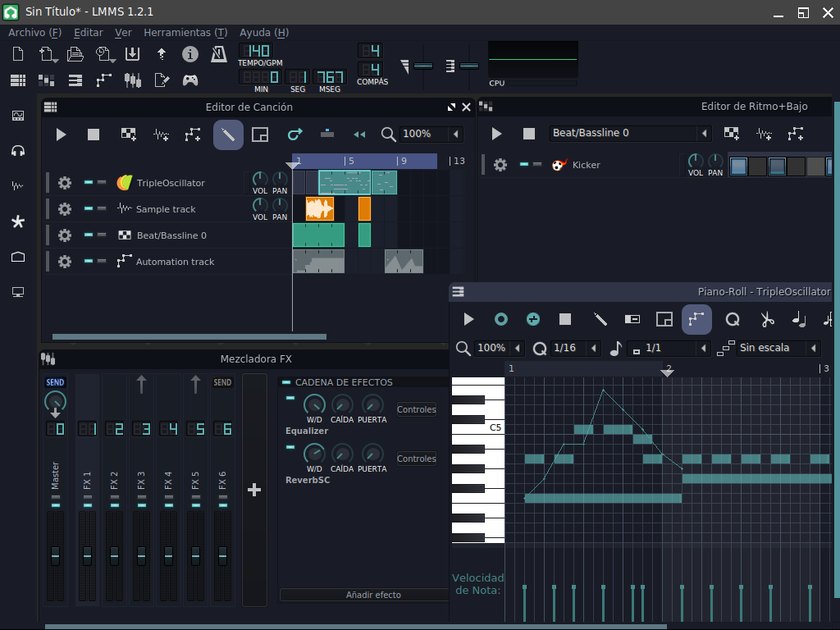Open the Ver menu
Image resolution: width=840 pixels, height=630 pixels.
(x=123, y=33)
